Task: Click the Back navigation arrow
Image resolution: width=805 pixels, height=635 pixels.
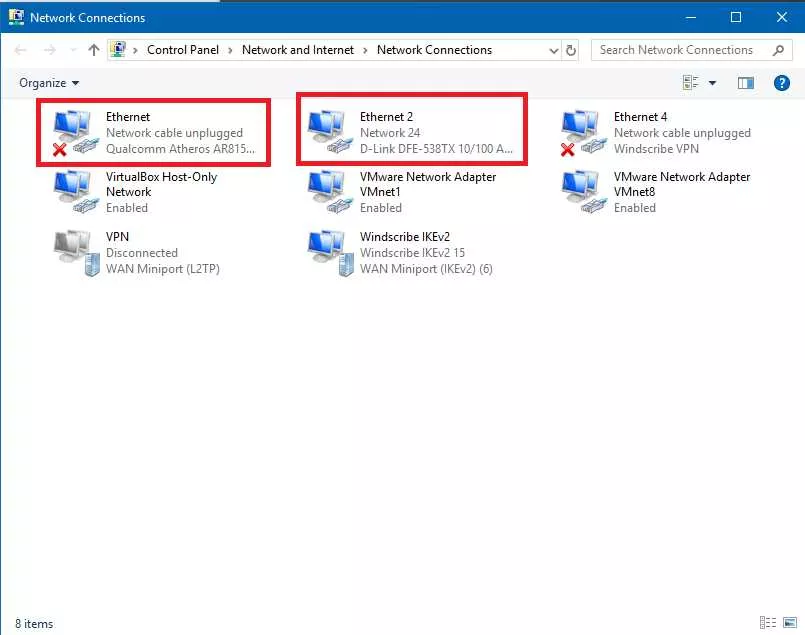Action: point(21,50)
